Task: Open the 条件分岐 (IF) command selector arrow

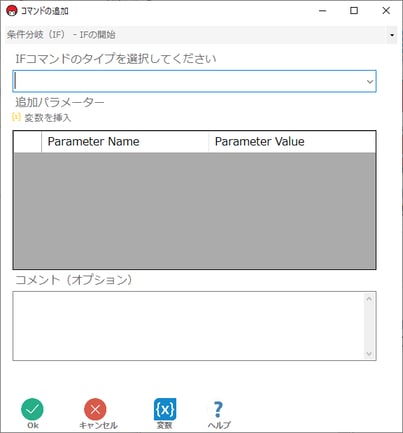Action: click(392, 35)
